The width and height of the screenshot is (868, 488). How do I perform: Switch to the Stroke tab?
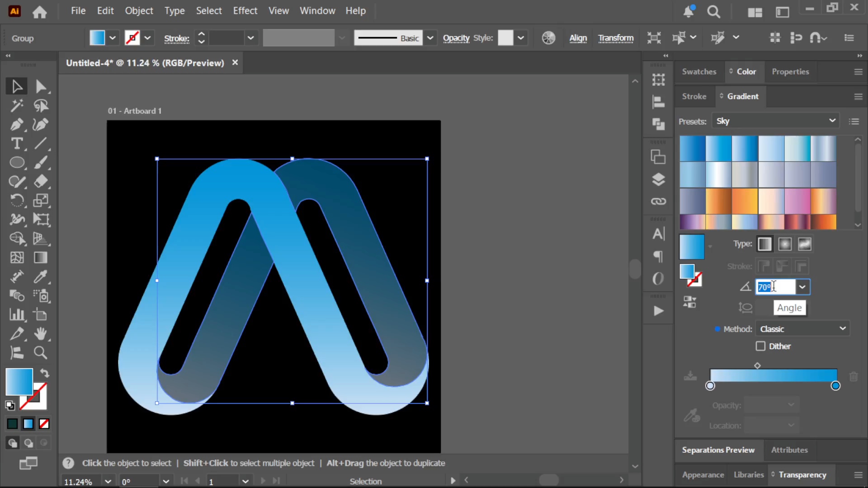(694, 96)
